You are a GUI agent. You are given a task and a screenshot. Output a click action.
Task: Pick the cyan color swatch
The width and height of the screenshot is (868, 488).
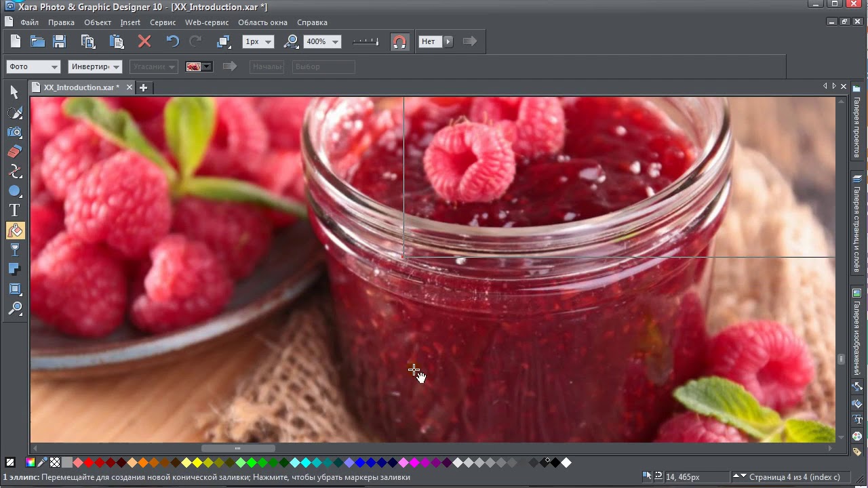(x=306, y=463)
